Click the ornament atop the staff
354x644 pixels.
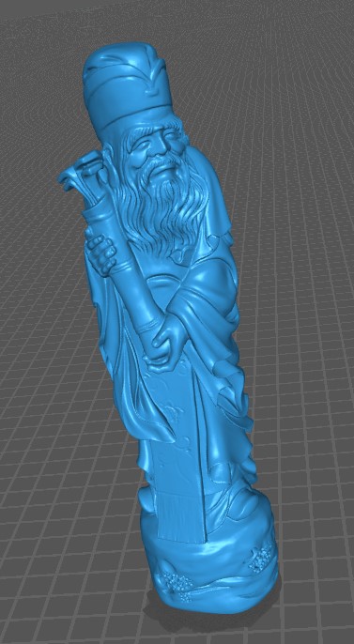82,173
